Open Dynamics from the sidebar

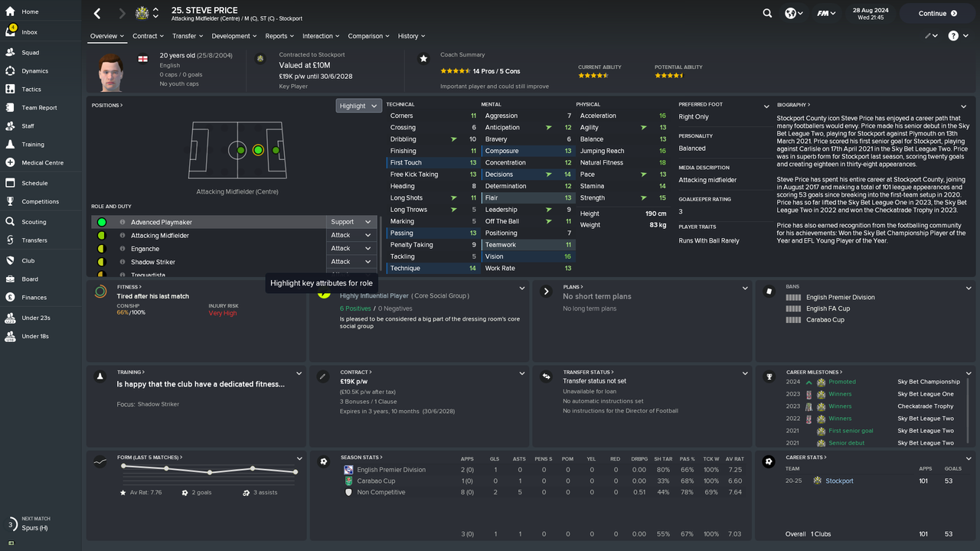(x=34, y=70)
